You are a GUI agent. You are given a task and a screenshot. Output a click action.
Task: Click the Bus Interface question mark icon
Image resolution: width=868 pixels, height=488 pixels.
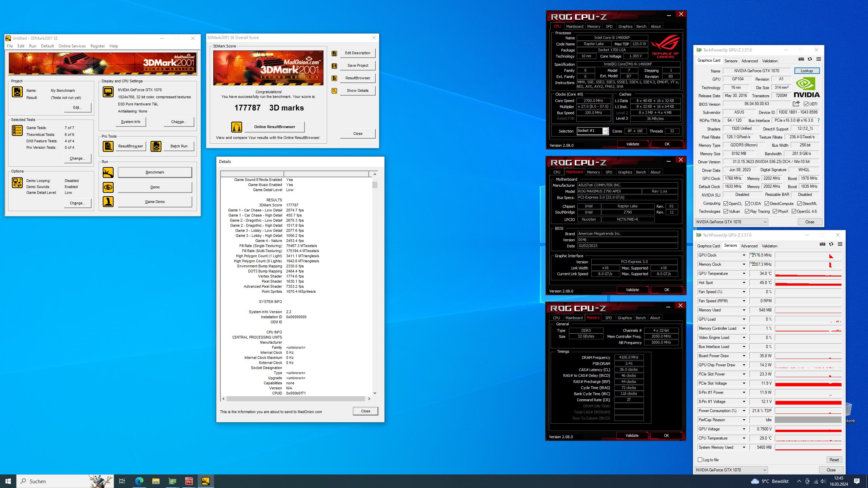818,120
